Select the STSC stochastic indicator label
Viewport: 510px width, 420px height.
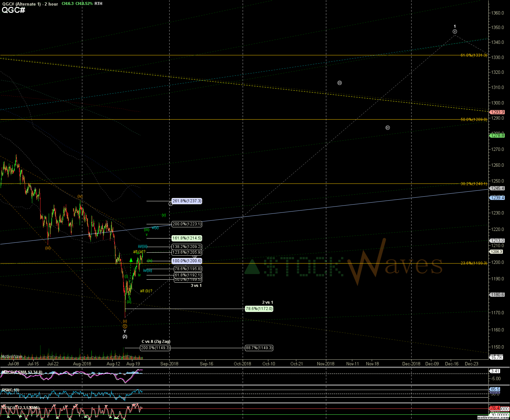click(x=20, y=408)
